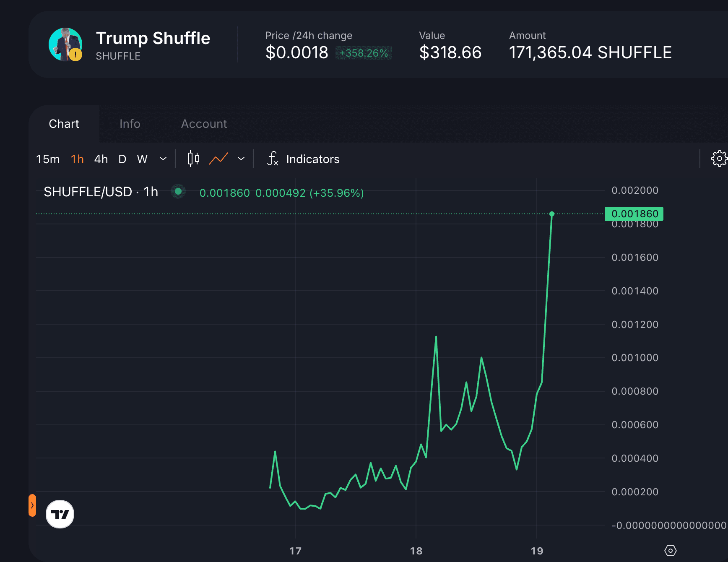
Task: Open Indicators function icon
Action: coord(273,159)
